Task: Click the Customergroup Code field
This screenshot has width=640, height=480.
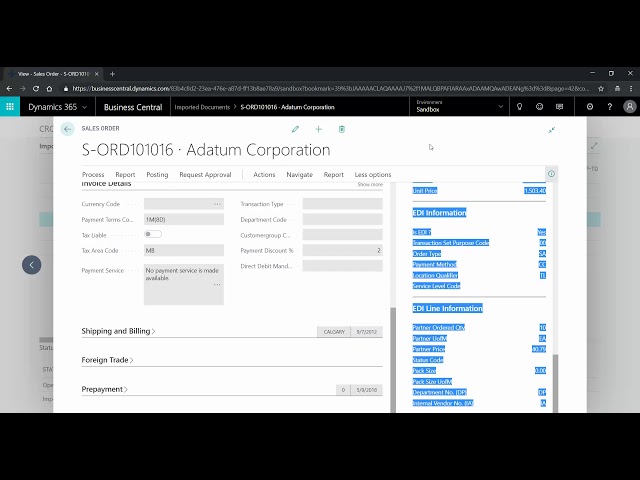Action: pyautogui.click(x=342, y=235)
